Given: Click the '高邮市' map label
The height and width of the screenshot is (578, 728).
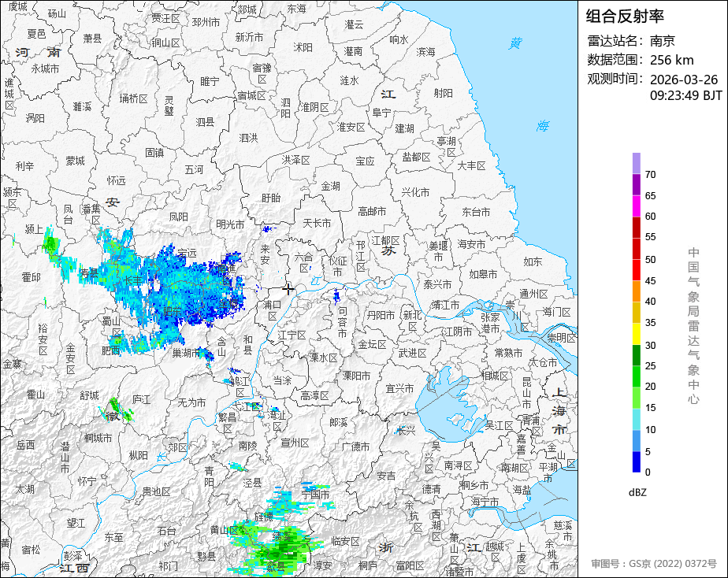Looking at the screenshot, I should click(372, 212).
